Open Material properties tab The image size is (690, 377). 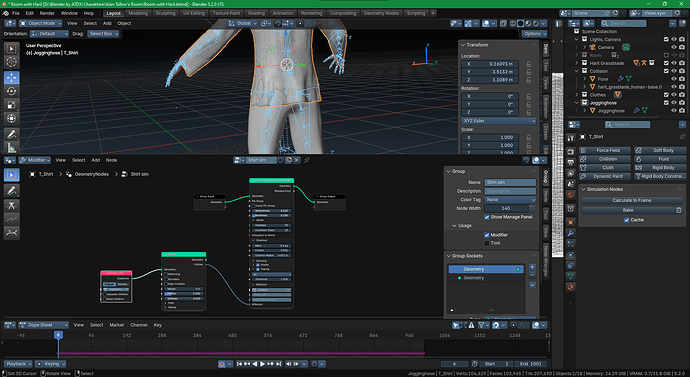tap(571, 287)
